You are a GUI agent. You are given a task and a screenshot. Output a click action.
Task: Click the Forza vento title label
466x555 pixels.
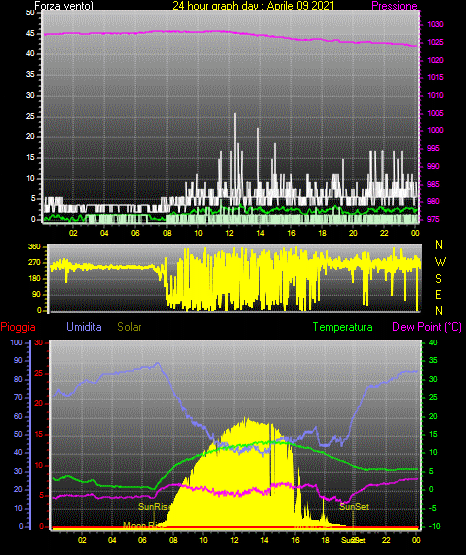click(64, 6)
